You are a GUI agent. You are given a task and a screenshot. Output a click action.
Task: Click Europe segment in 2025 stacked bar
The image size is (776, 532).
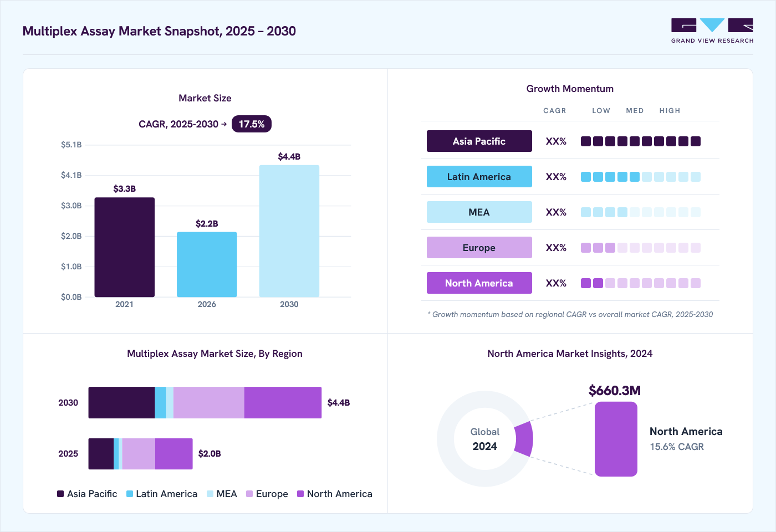139,454
